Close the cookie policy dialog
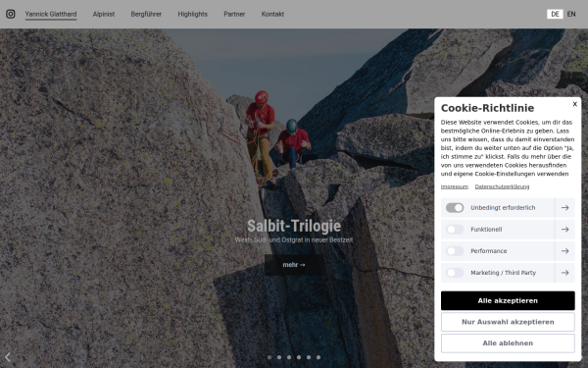 click(574, 104)
